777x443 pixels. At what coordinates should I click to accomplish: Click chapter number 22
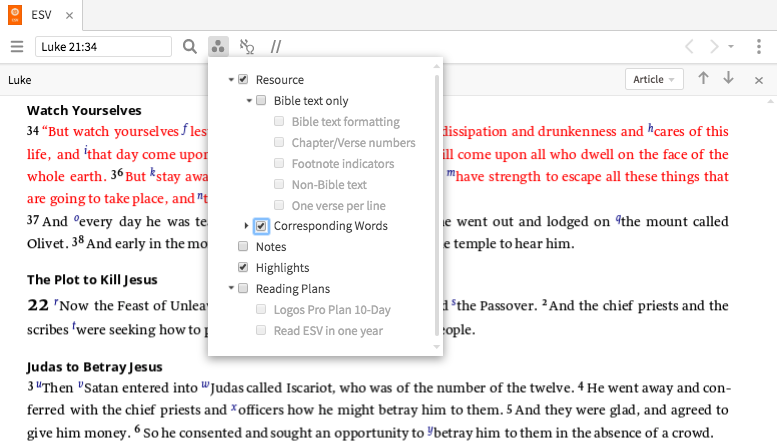[38, 305]
